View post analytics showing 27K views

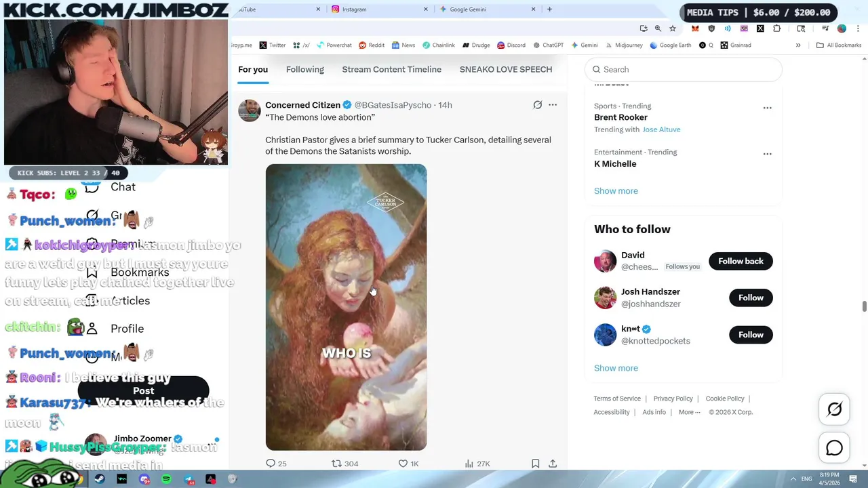pyautogui.click(x=477, y=464)
